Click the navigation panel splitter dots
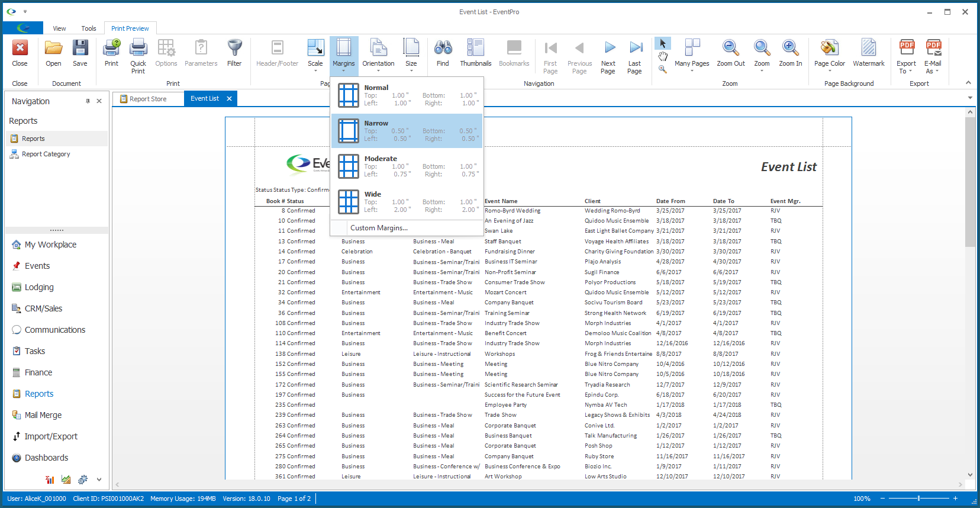Viewport: 980px width, 508px height. click(x=57, y=230)
